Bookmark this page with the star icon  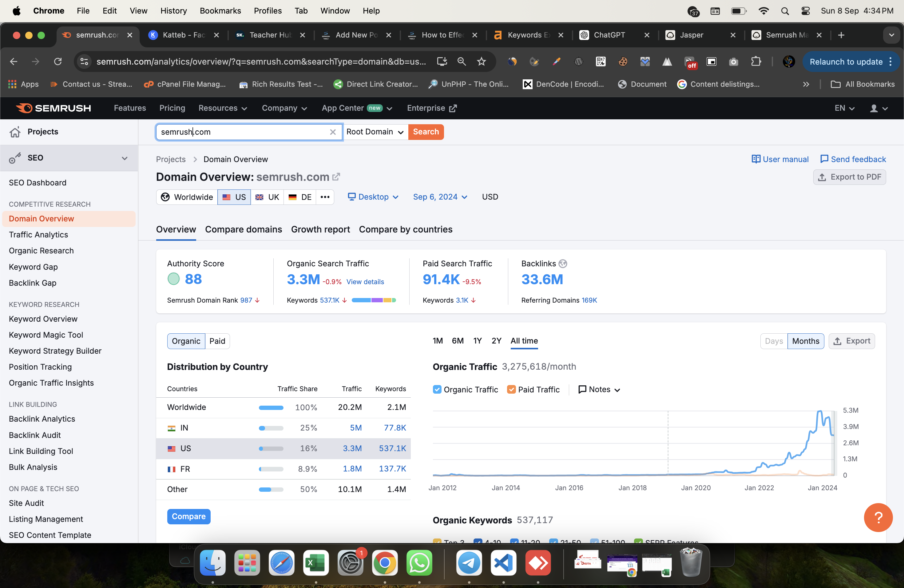coord(481,62)
